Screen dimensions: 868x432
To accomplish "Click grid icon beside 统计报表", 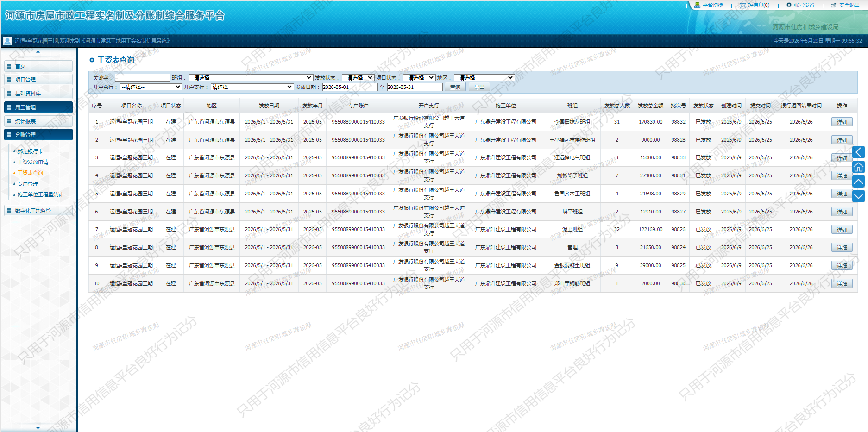I will [9, 121].
